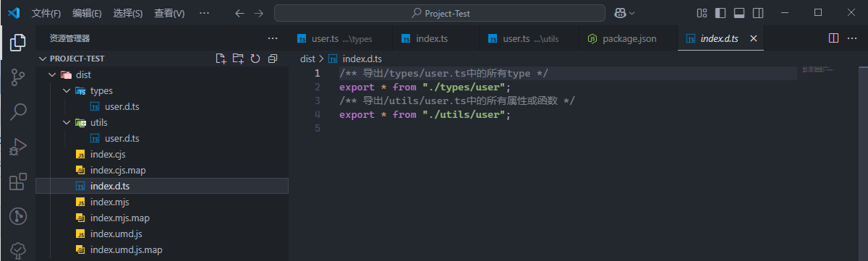This screenshot has height=261, width=868.
Task: Open the Search view in activity bar
Action: click(17, 111)
